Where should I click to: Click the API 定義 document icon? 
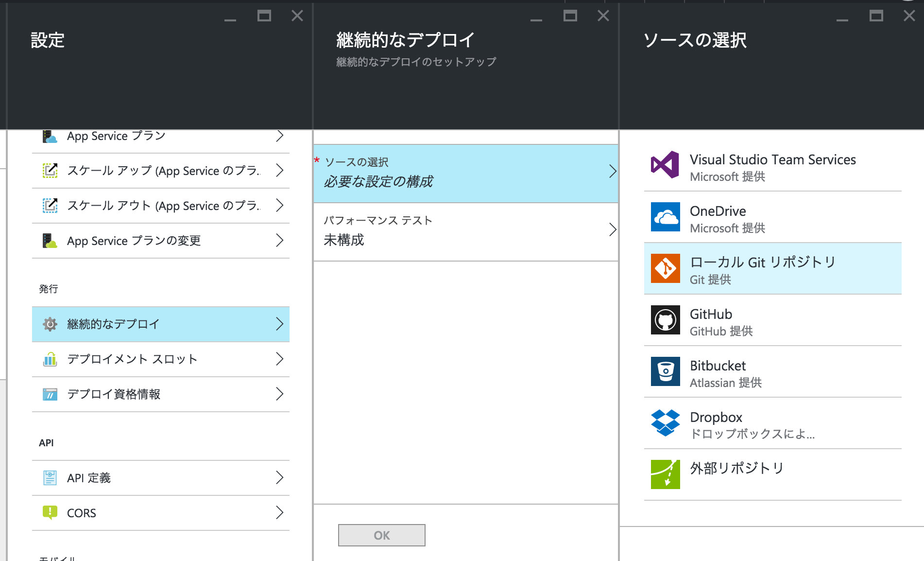click(x=50, y=478)
